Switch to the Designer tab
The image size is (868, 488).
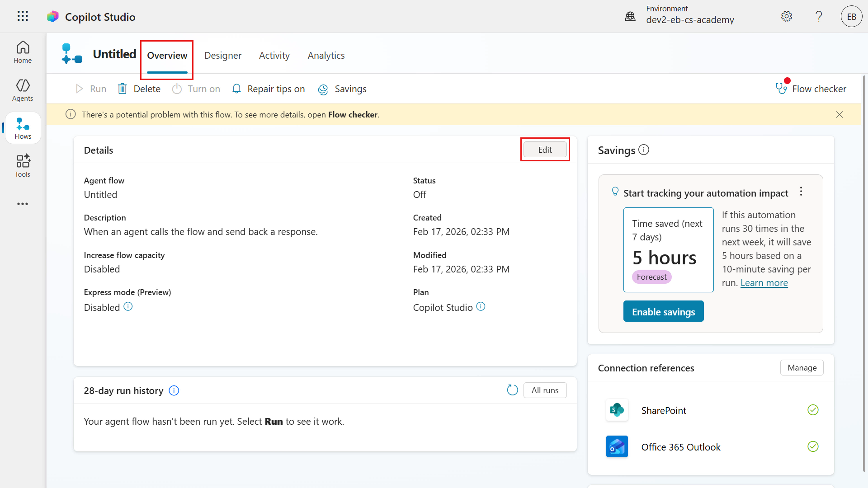[x=223, y=55]
